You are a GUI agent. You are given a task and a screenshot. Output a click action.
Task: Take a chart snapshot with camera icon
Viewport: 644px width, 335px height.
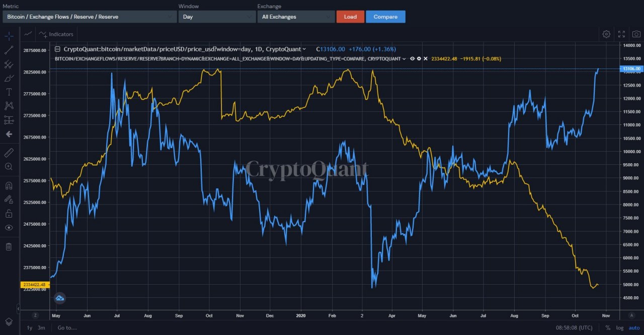[636, 34]
